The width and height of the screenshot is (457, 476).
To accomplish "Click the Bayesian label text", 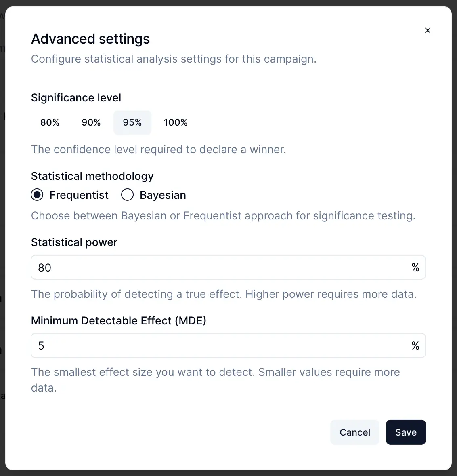I will pyautogui.click(x=163, y=195).
